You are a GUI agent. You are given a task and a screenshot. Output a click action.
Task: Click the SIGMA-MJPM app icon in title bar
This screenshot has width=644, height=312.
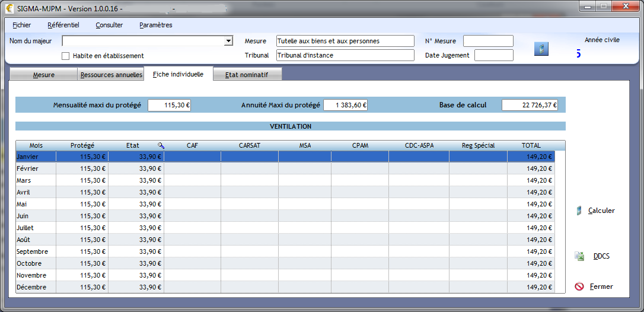point(9,8)
